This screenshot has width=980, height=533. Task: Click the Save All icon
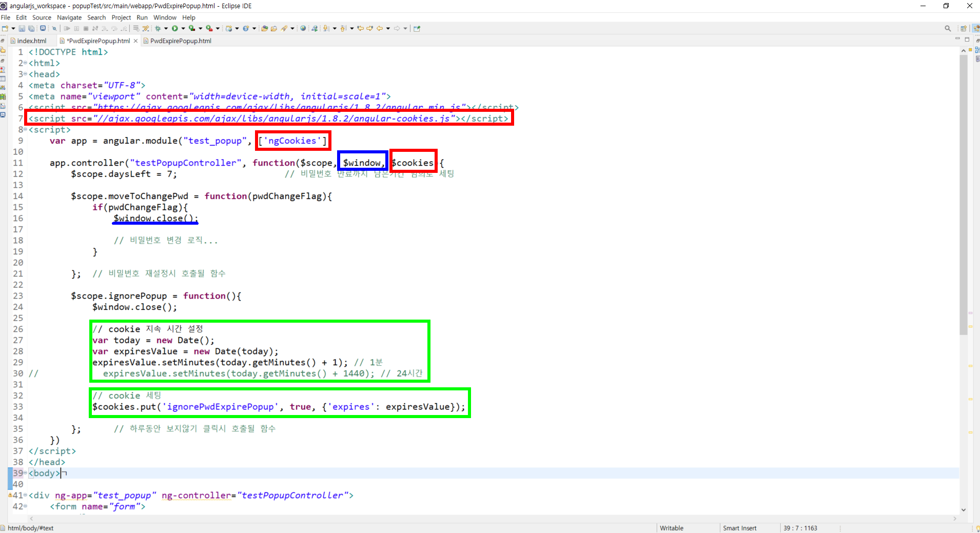pos(31,28)
